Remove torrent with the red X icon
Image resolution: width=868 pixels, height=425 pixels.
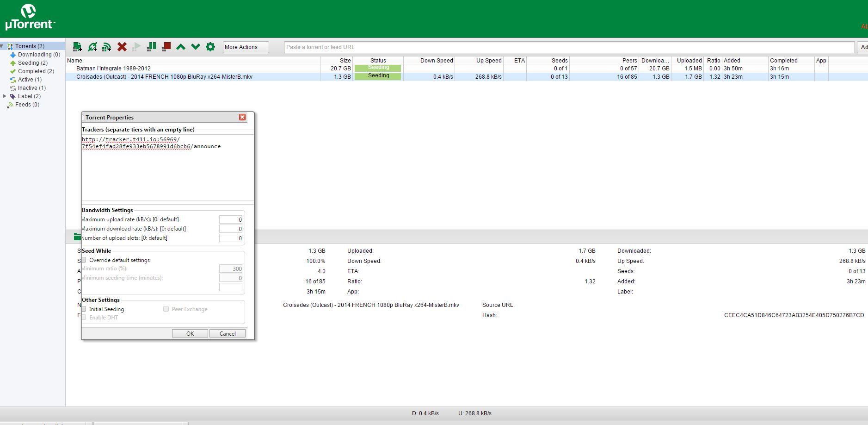(x=122, y=47)
